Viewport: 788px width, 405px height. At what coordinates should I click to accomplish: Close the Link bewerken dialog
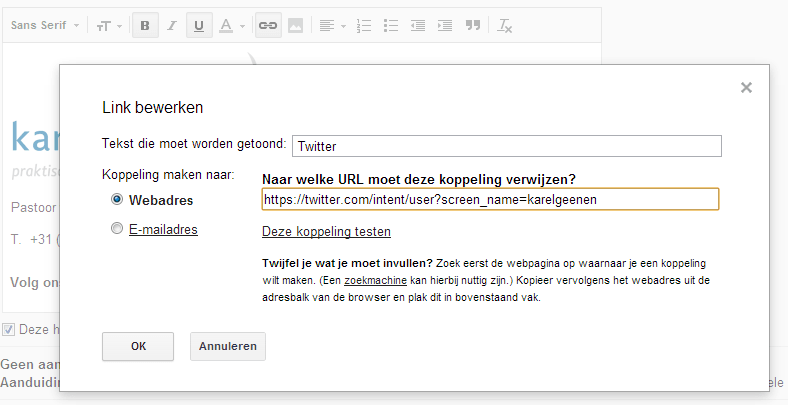746,87
